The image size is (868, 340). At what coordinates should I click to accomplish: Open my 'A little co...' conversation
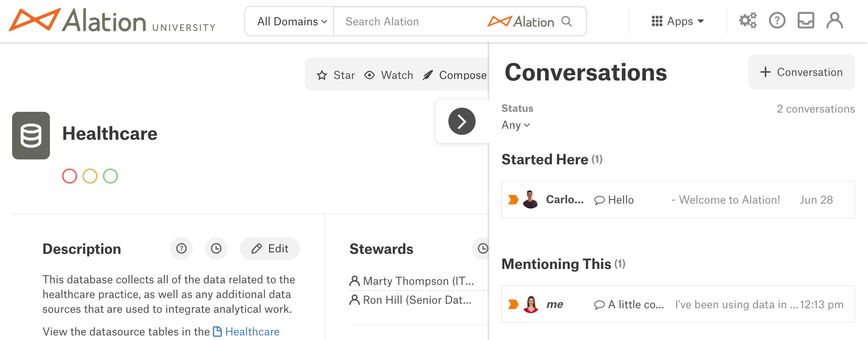coord(678,304)
